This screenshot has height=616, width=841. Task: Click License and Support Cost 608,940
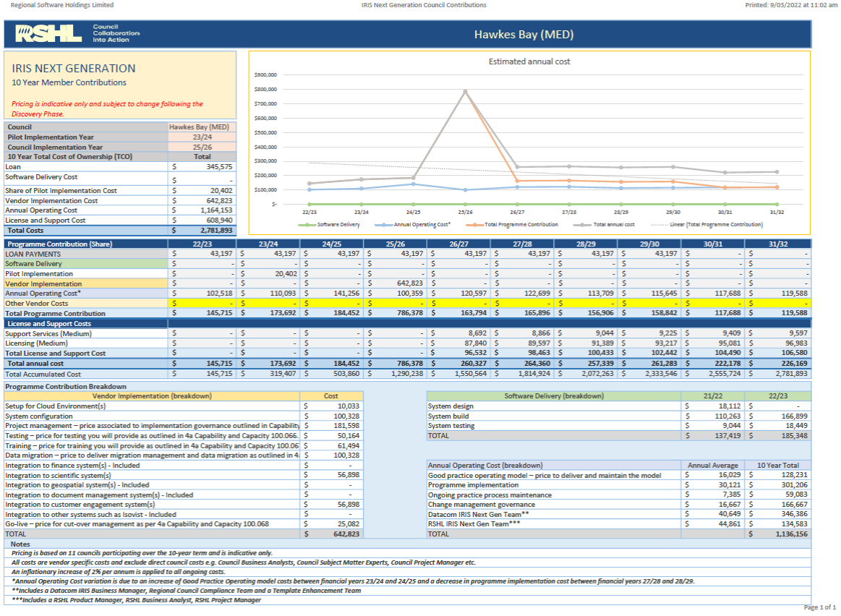tap(219, 221)
